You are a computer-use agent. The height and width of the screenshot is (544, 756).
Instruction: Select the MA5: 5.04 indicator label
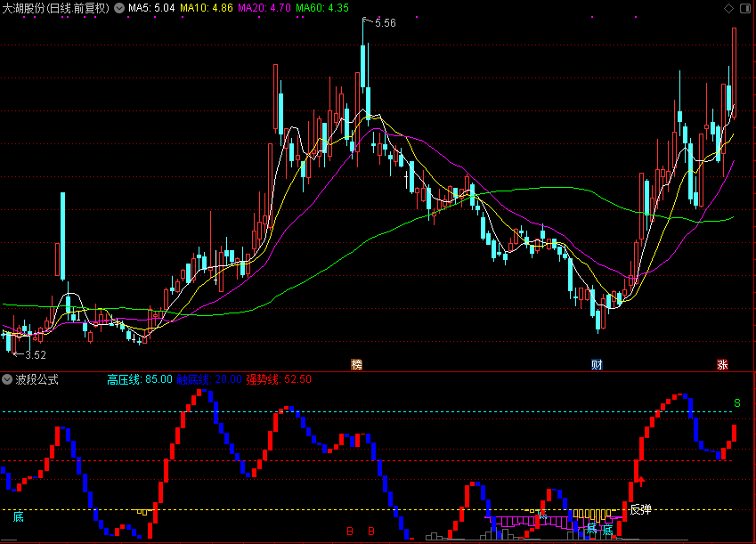pyautogui.click(x=151, y=8)
